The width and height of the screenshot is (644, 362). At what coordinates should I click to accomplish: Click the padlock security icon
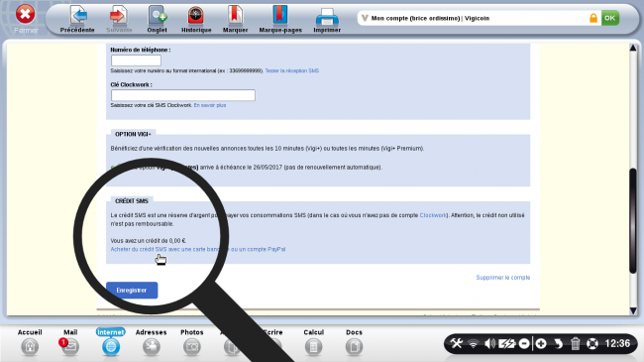pyautogui.click(x=593, y=18)
